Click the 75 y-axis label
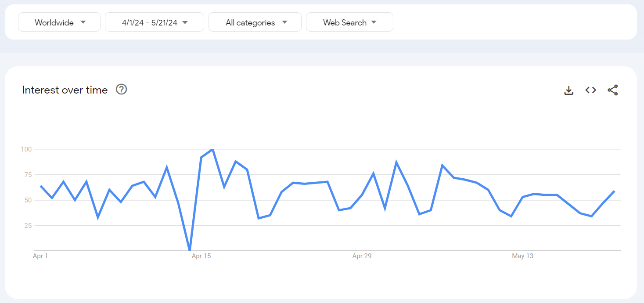This screenshot has width=644, height=303. [28, 175]
